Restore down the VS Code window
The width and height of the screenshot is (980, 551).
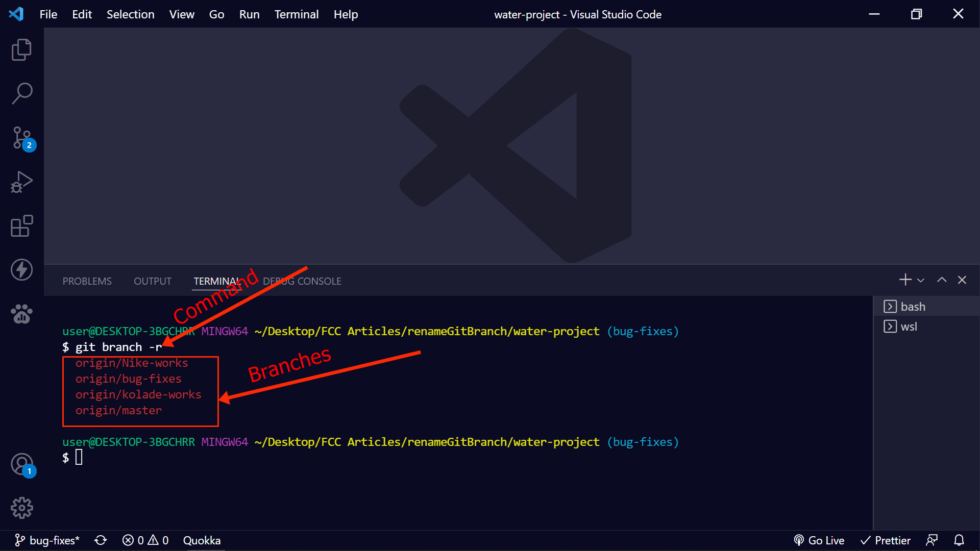916,14
